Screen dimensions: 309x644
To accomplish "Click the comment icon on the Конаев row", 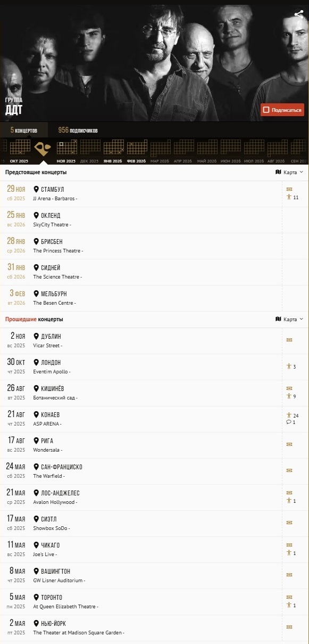I will pos(289,422).
